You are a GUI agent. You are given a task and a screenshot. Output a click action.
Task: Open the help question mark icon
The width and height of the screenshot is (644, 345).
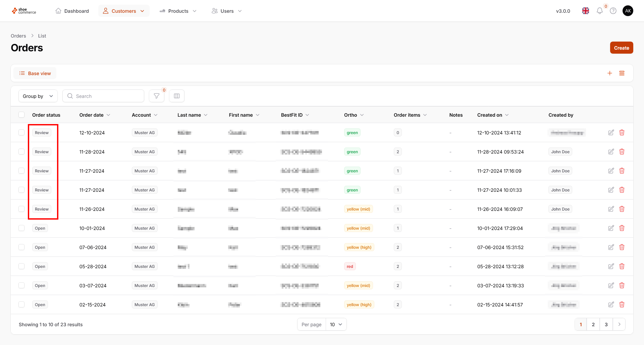[613, 11]
